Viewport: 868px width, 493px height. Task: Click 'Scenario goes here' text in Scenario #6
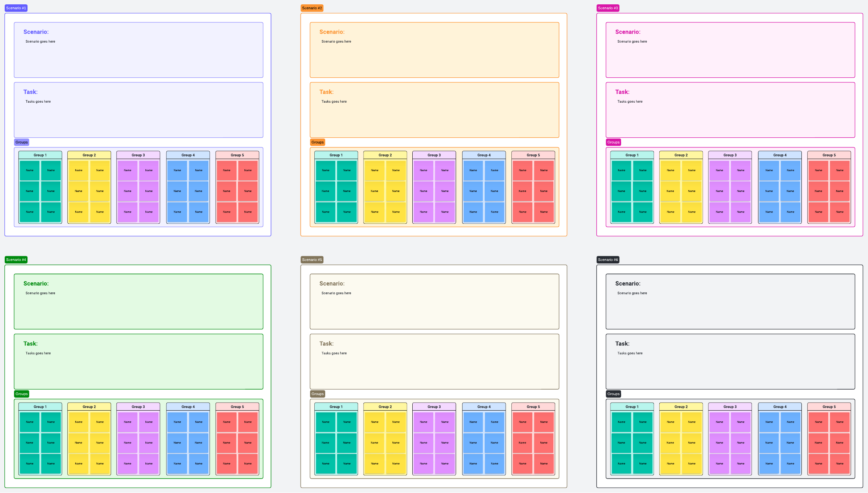click(632, 293)
